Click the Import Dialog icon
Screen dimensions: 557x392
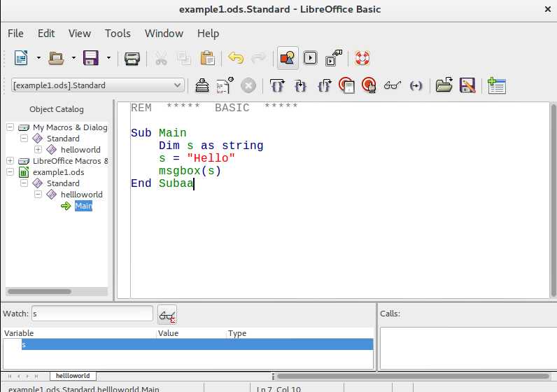[x=497, y=85]
